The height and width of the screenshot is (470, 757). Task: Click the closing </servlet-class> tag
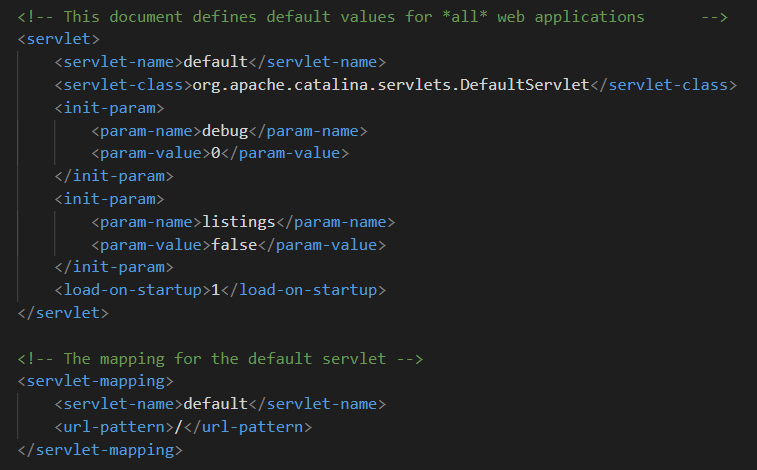click(663, 85)
